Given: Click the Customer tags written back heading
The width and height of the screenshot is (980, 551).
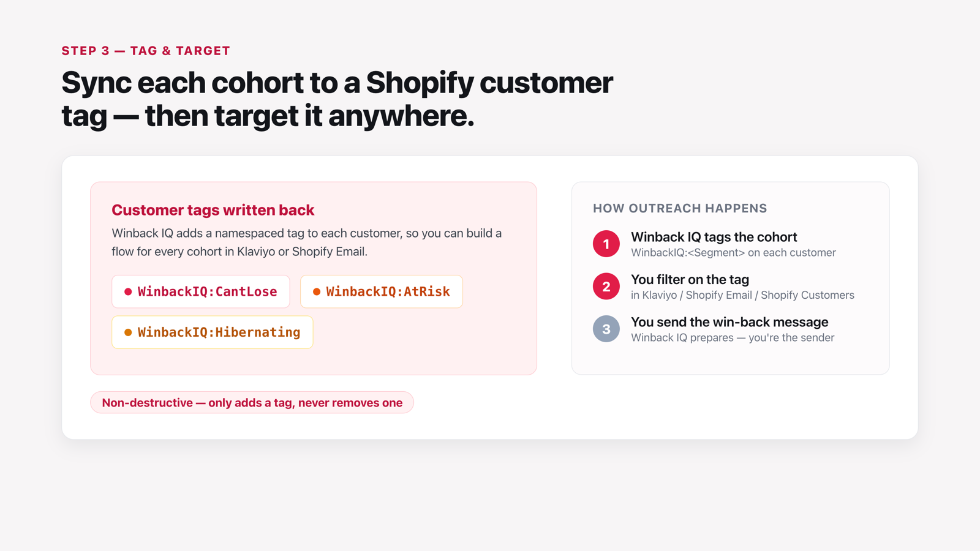Looking at the screenshot, I should (x=213, y=210).
